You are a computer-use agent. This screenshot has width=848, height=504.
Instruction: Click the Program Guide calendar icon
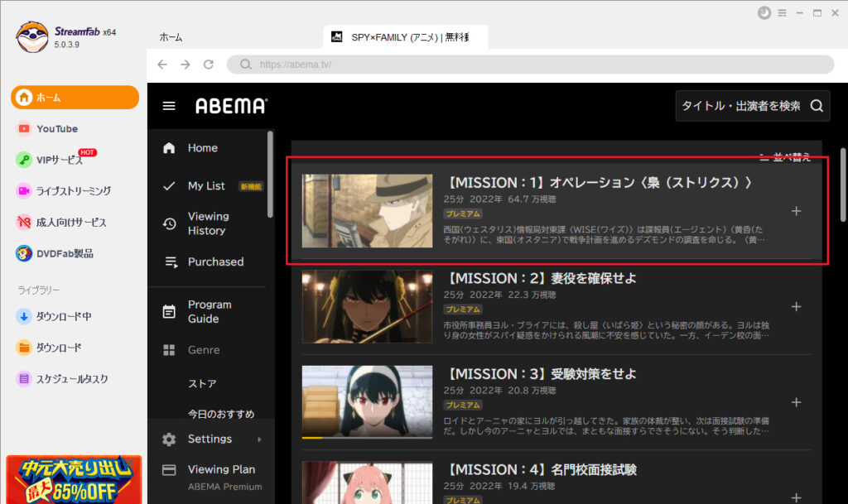169,312
